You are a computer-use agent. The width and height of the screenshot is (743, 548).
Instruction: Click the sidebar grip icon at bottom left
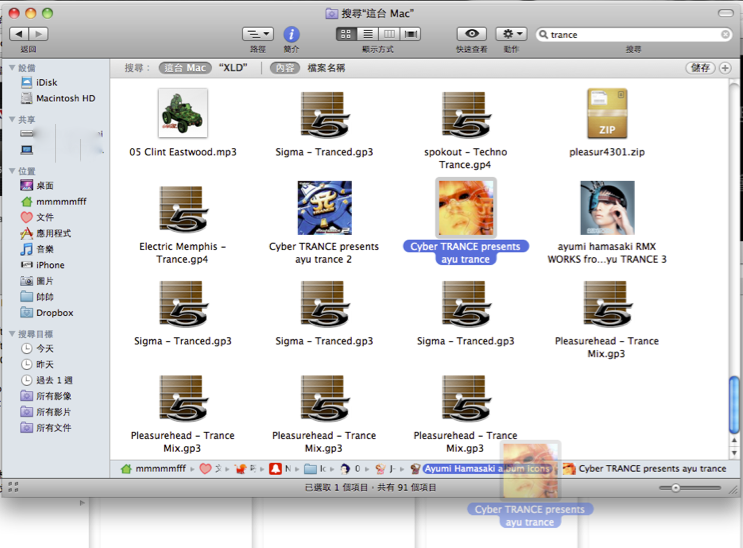13,487
